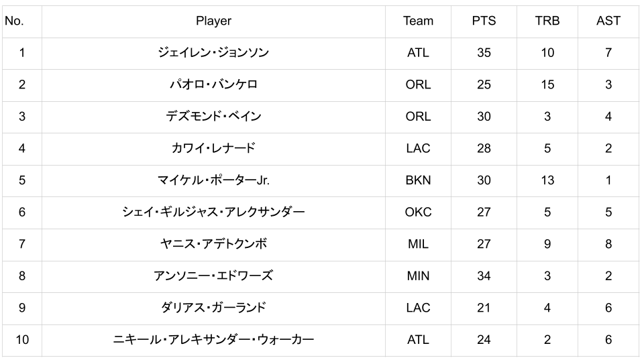
Task: Select the AST column header
Action: click(x=608, y=21)
